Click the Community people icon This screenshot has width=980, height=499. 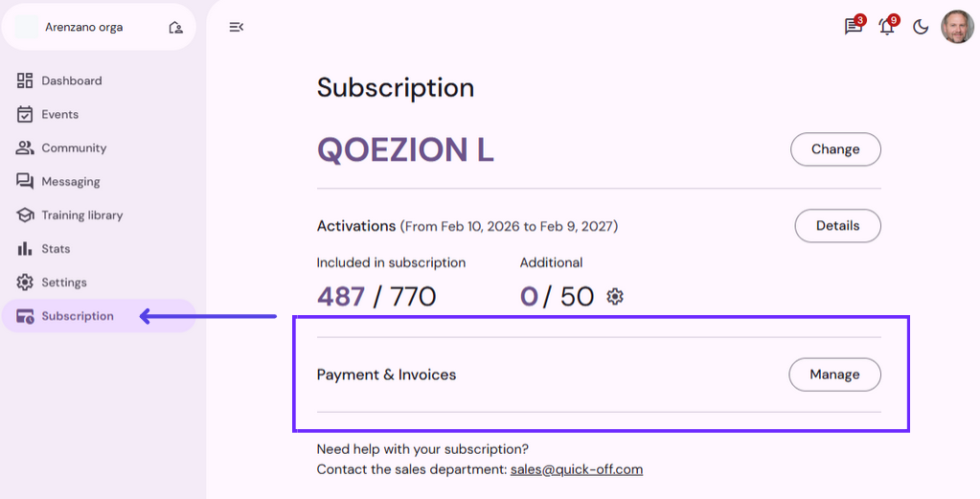pos(25,147)
